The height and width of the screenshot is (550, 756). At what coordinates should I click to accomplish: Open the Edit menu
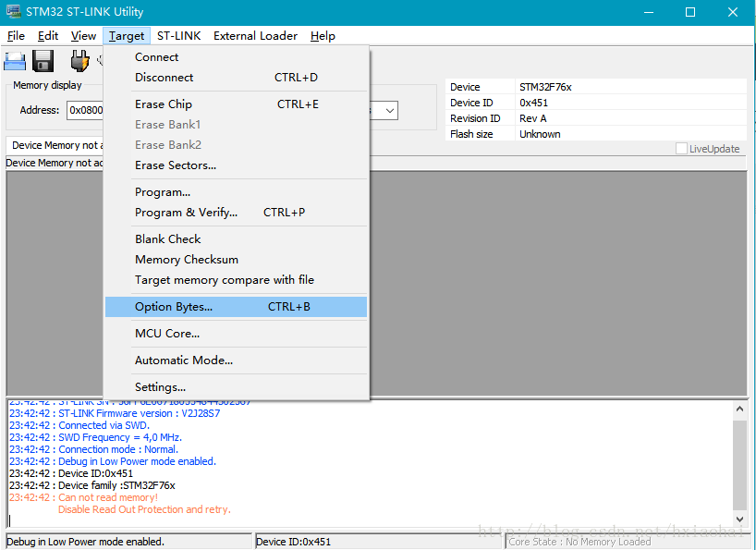tap(48, 36)
